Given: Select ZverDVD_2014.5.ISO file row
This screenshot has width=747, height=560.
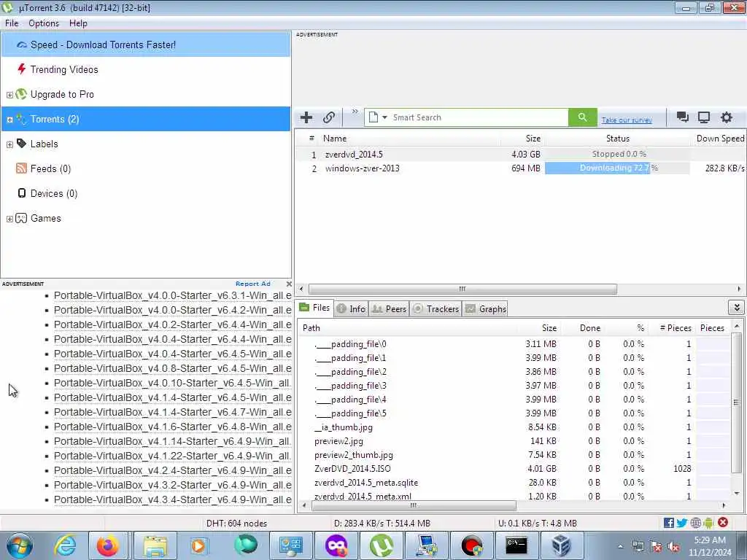Looking at the screenshot, I should click(x=514, y=469).
